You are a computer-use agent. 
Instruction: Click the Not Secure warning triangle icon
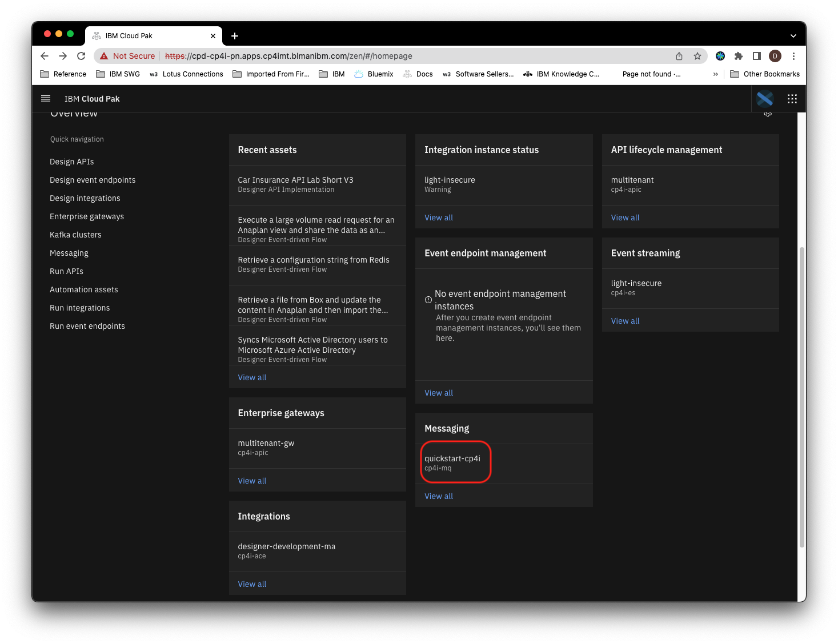(x=104, y=56)
